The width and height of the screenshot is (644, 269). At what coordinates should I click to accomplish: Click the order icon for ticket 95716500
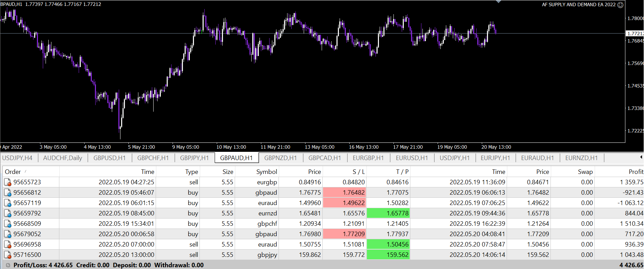click(7, 255)
